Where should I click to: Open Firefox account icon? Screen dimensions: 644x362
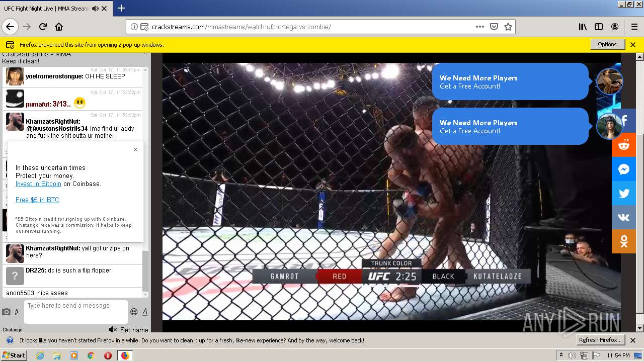click(x=615, y=27)
